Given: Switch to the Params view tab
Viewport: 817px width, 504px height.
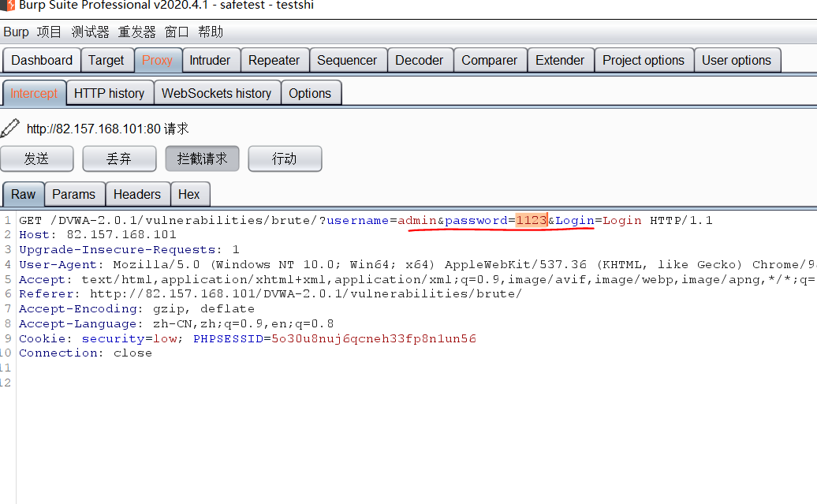Looking at the screenshot, I should pyautogui.click(x=74, y=194).
